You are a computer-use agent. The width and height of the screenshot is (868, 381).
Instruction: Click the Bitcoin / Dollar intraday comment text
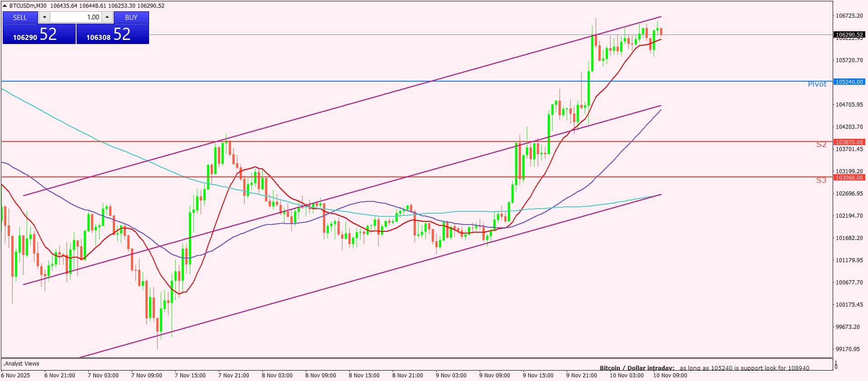click(x=704, y=368)
